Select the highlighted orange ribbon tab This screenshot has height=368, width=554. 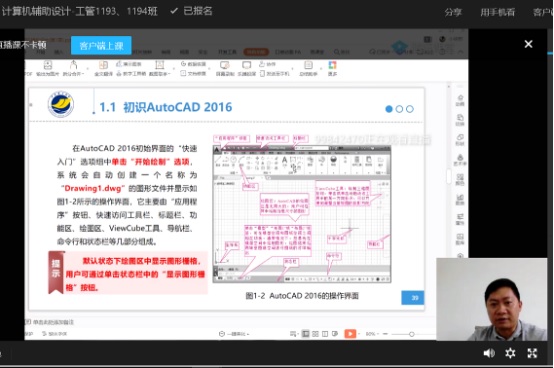pos(256,52)
